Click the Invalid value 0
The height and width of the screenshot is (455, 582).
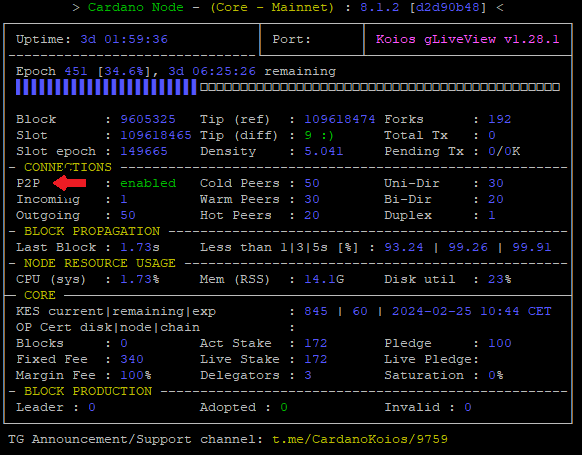pyautogui.click(x=468, y=407)
